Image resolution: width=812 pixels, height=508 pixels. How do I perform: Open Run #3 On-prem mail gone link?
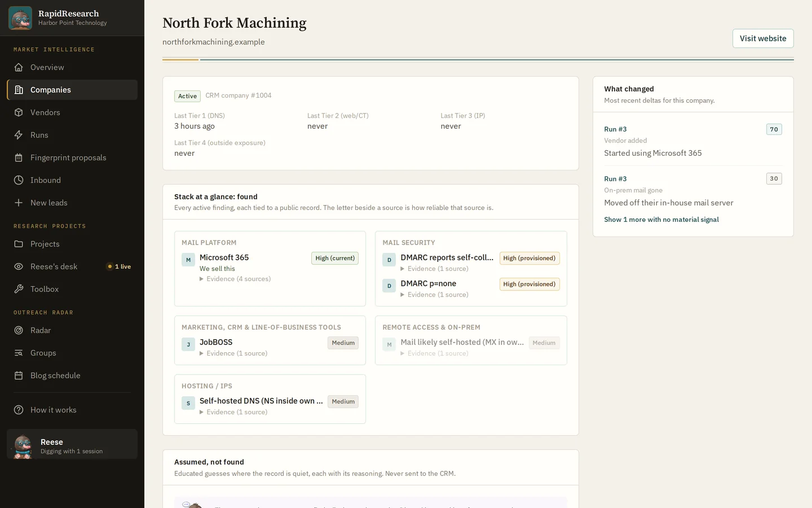pyautogui.click(x=615, y=179)
